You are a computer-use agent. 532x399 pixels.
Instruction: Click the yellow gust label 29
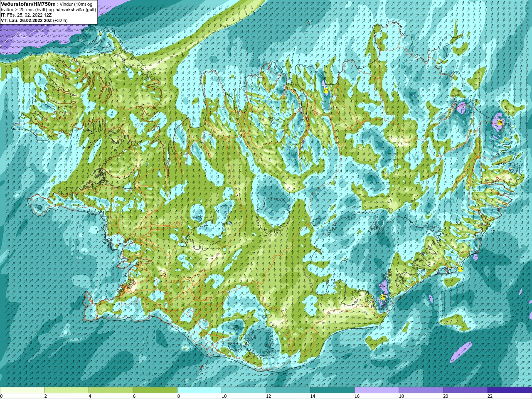[x=383, y=297]
